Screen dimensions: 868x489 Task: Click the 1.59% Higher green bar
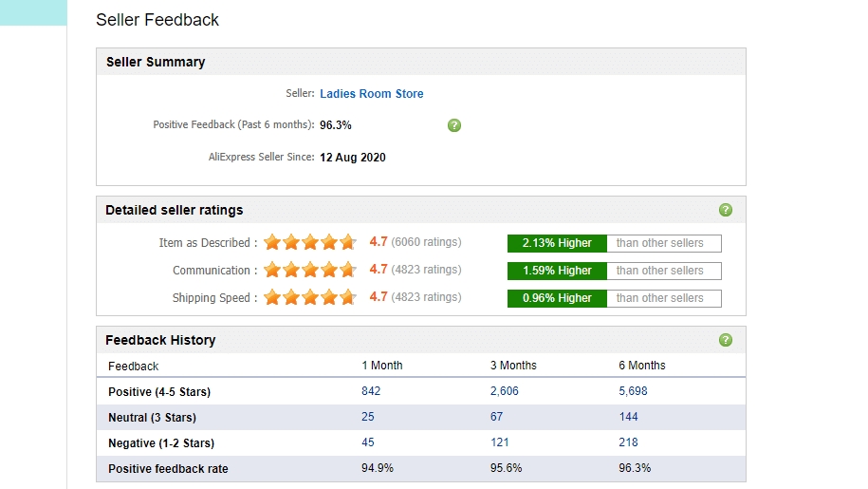[x=557, y=271]
